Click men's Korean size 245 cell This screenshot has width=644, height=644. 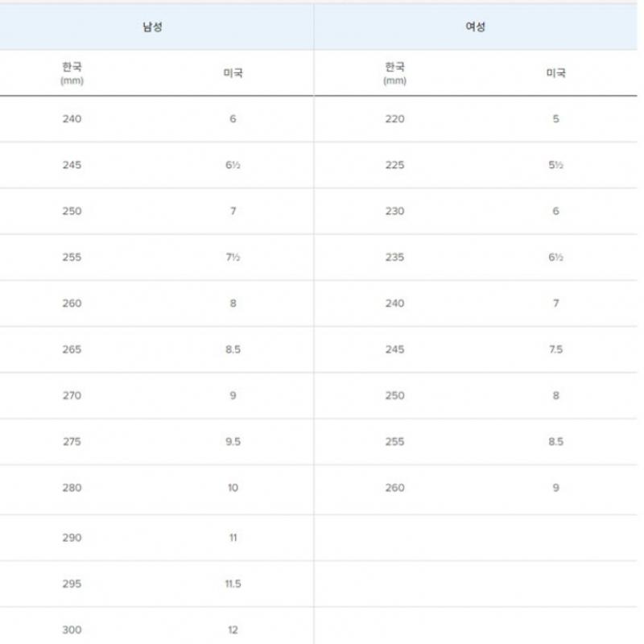coord(72,165)
